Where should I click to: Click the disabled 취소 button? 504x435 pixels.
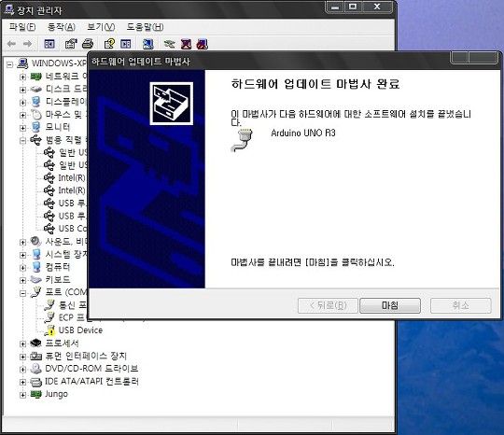461,305
